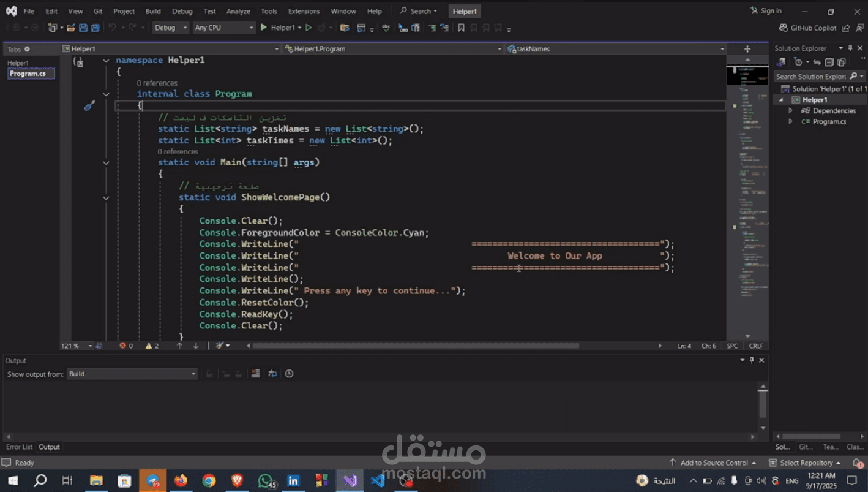Collapse the namespace Helper1 code block
The height and width of the screenshot is (492, 868).
(106, 61)
